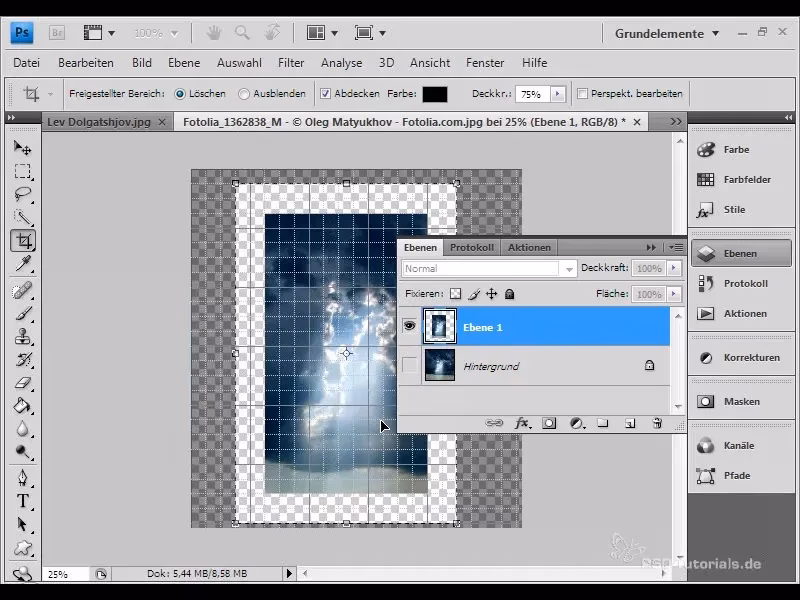This screenshot has width=800, height=600.
Task: Select the Move tool in toolbox
Action: 22,147
